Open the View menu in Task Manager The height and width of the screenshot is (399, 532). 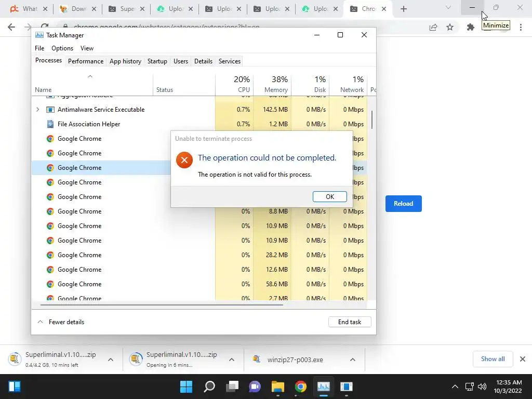click(x=87, y=48)
